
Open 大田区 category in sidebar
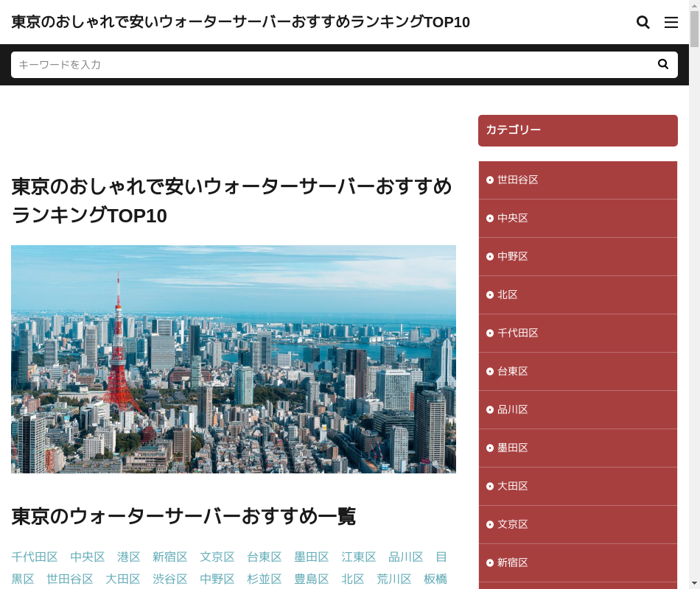coord(578,487)
